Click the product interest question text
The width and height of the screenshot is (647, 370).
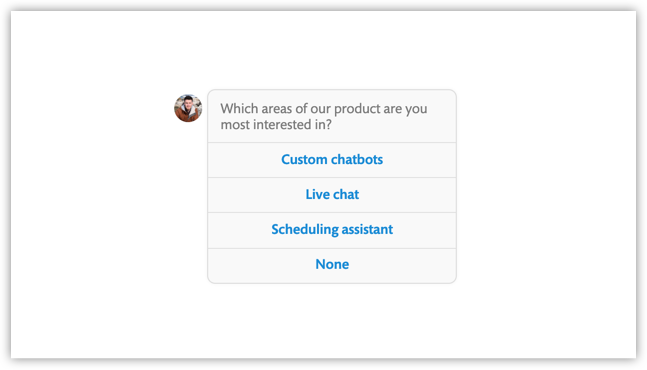point(324,116)
